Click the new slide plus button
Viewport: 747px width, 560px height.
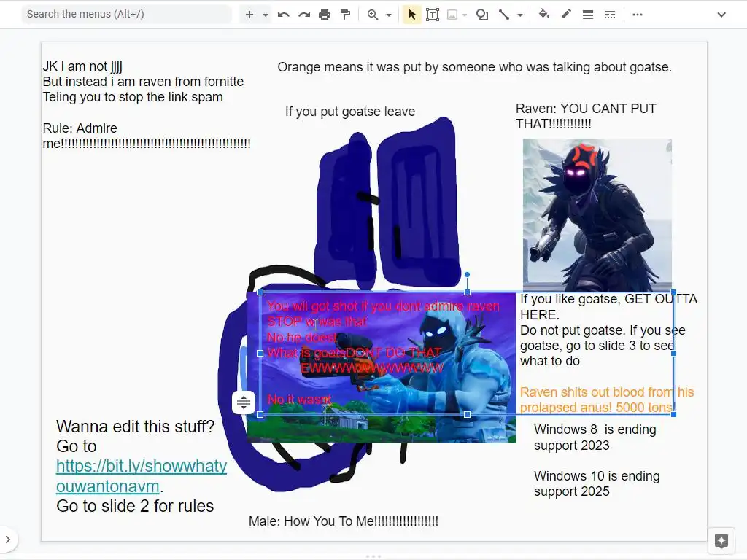coord(249,15)
